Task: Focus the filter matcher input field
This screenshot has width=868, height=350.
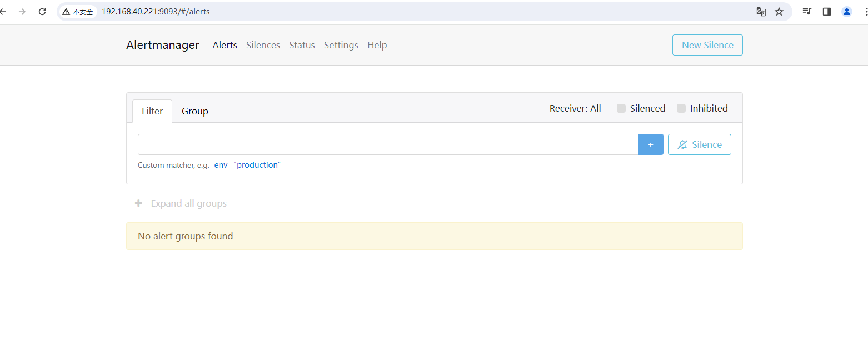Action: [x=387, y=144]
